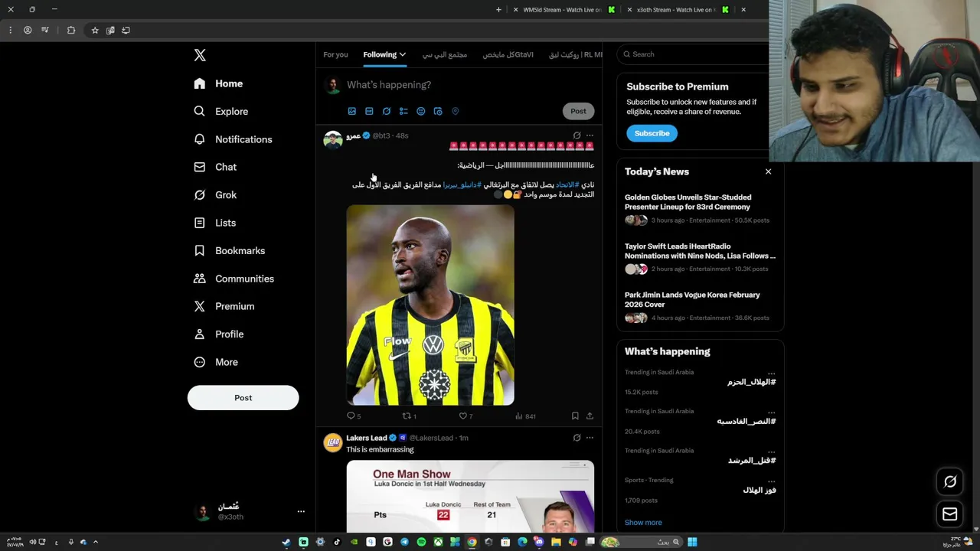Open options for the 20.4K posts trend
980x551 pixels.
(771, 412)
